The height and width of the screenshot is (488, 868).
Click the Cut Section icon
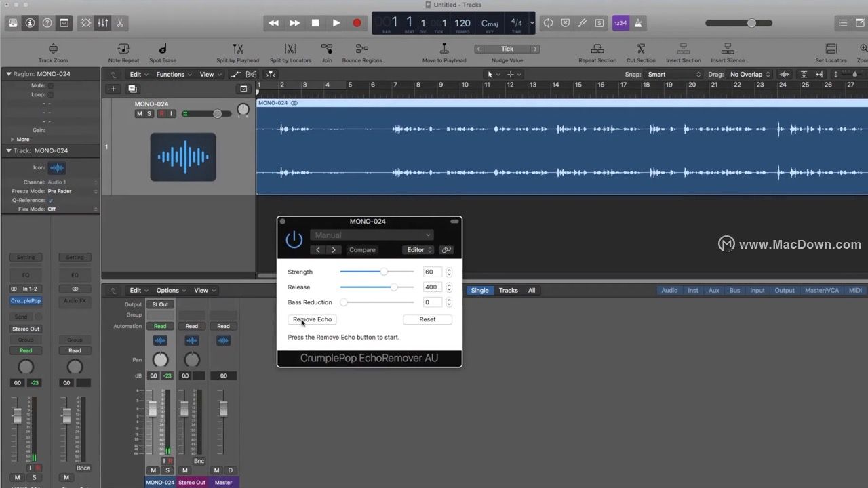click(x=641, y=49)
